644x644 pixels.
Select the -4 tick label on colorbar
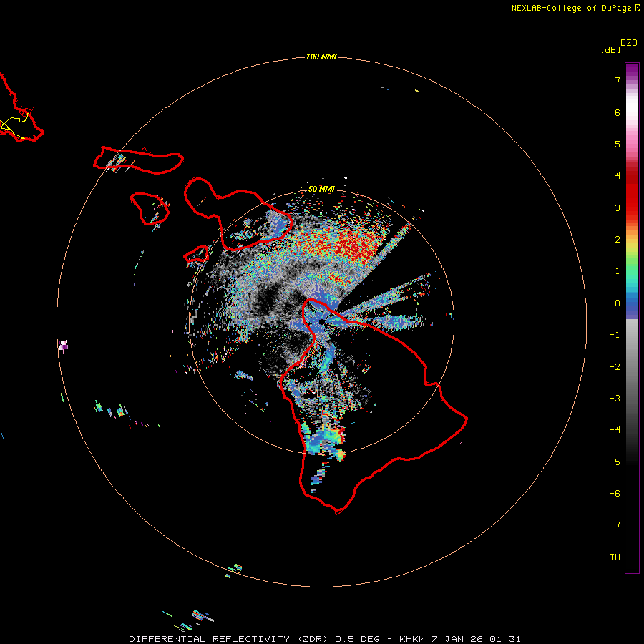[x=615, y=430]
